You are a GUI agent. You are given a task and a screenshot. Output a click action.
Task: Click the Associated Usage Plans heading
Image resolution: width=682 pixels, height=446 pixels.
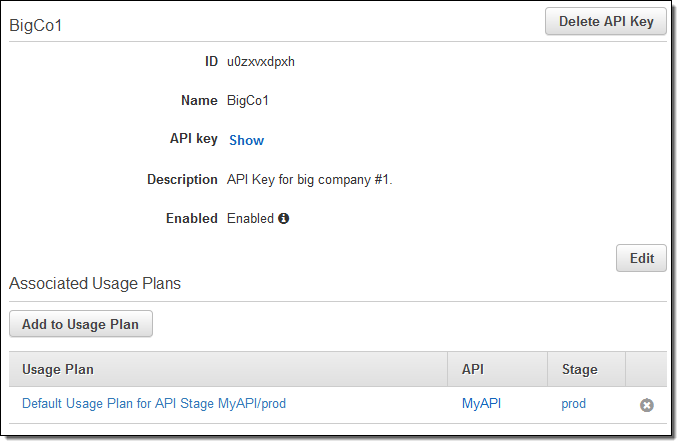point(95,284)
